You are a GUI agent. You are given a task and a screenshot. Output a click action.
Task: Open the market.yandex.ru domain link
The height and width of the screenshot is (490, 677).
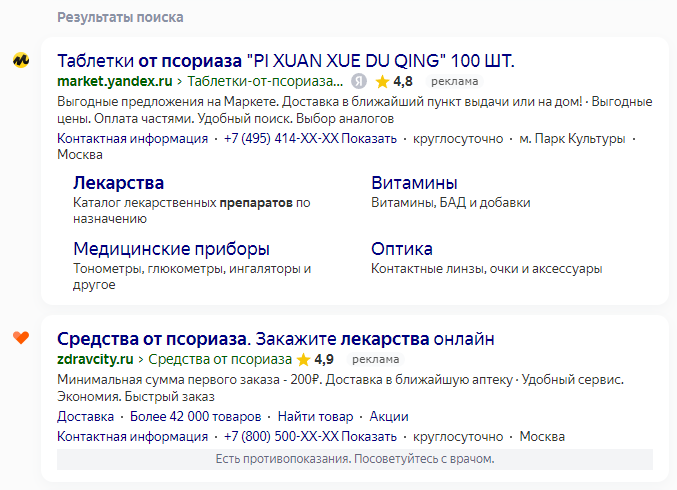pyautogui.click(x=115, y=81)
